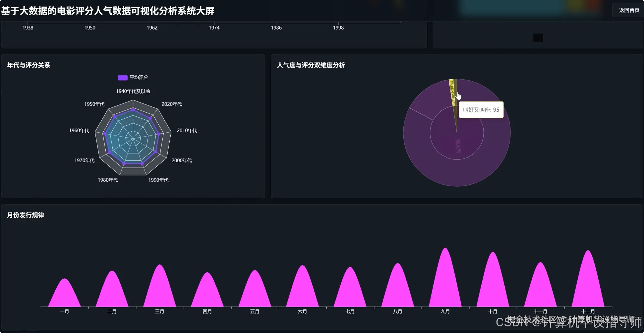Viewport: 644px width, 333px height.
Task: Click the 月份发行规律 panel title
Action: [x=25, y=215]
